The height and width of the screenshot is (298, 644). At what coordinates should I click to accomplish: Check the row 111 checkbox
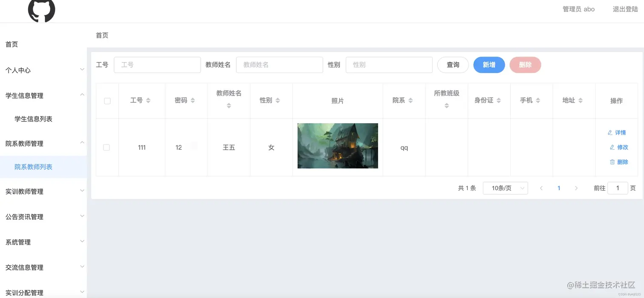tap(106, 148)
